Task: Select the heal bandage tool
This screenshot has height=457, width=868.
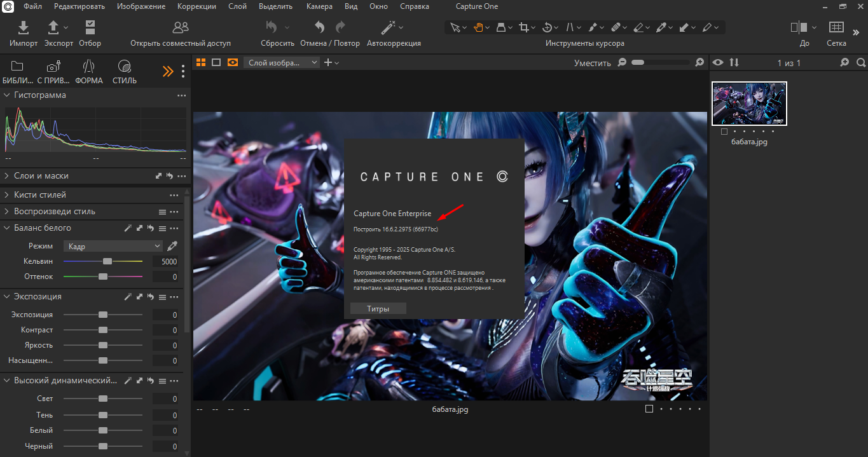Action: point(616,27)
